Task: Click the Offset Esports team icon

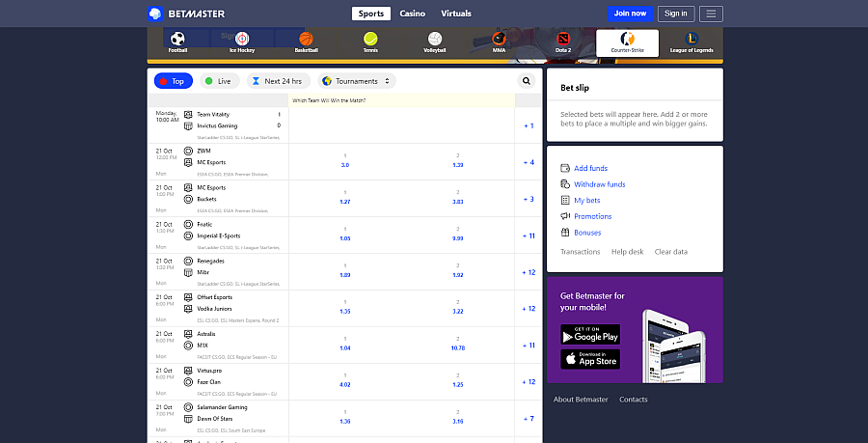Action: tap(188, 297)
